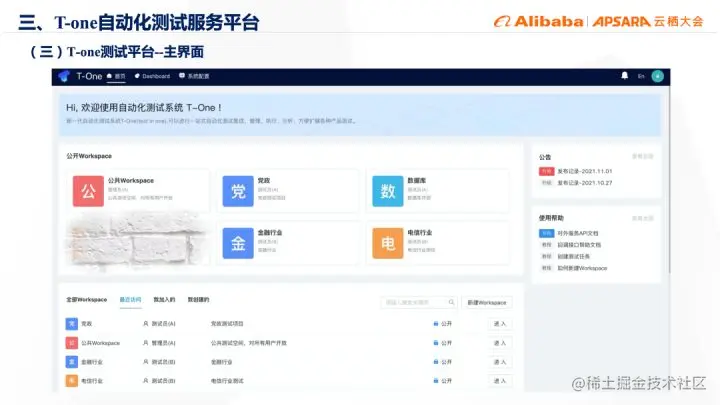Click the lock icon in the 公共Workspace row
The image size is (720, 405).
(x=436, y=343)
